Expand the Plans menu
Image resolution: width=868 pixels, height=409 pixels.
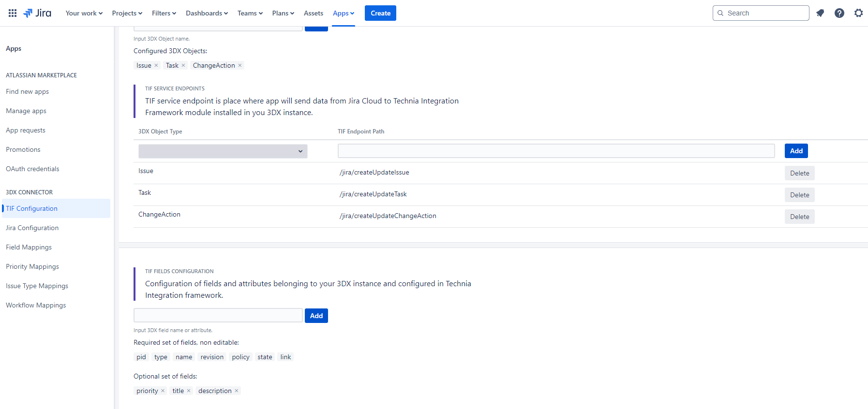pyautogui.click(x=283, y=13)
